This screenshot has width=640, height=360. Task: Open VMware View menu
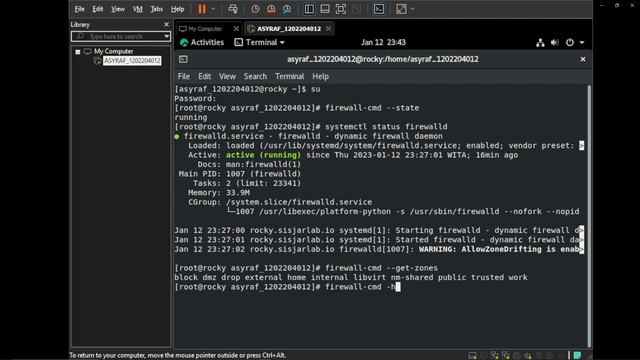pos(118,9)
